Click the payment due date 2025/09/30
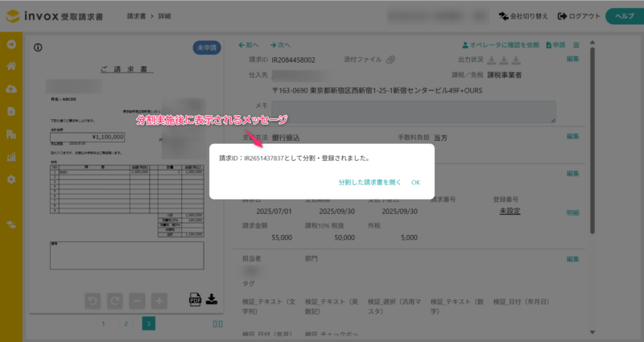Image resolution: width=644 pixels, height=342 pixels. tap(336, 212)
